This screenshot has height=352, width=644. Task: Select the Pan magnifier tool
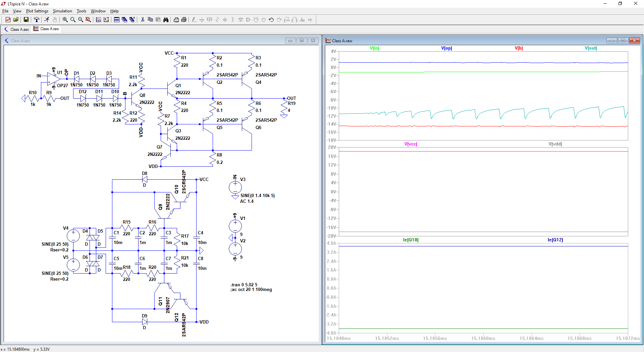pyautogui.click(x=73, y=20)
